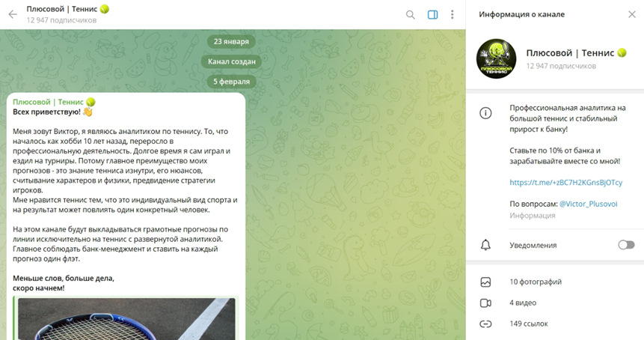Open the 149 ссылок section
Viewport: 644px width, 340px height.
tap(555, 324)
